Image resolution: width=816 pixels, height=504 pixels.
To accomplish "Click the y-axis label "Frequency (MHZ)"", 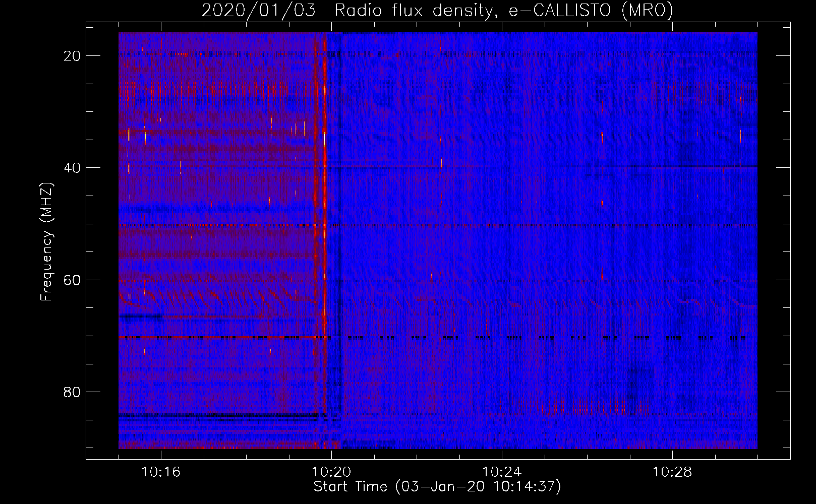I will (46, 241).
